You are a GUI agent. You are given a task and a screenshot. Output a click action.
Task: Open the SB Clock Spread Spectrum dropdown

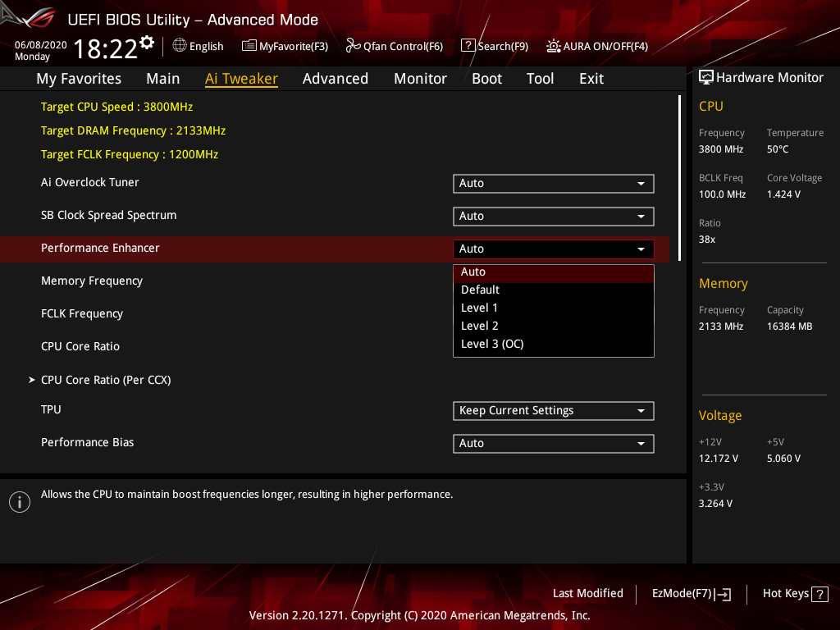pos(554,216)
